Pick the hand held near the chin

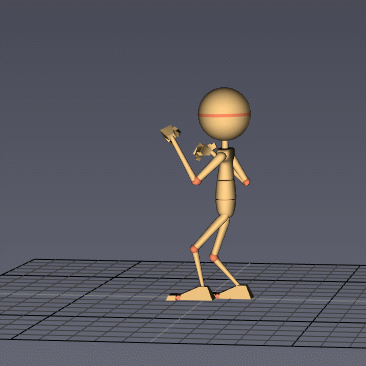point(204,151)
